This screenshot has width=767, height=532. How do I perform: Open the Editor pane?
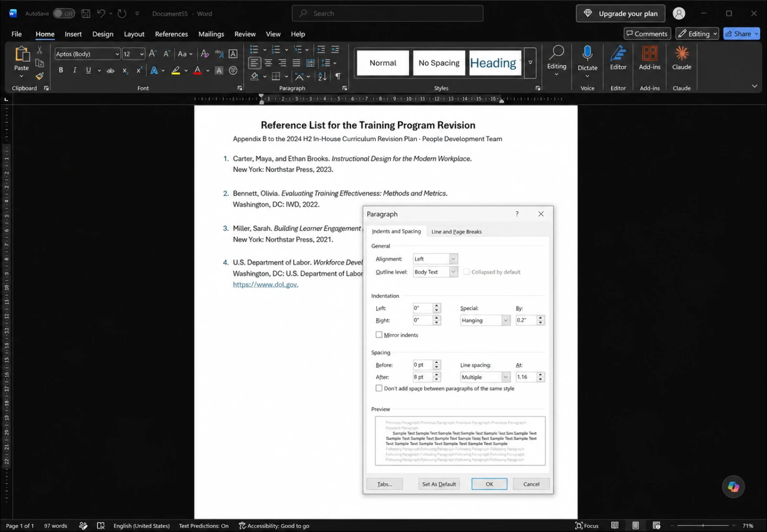point(618,58)
